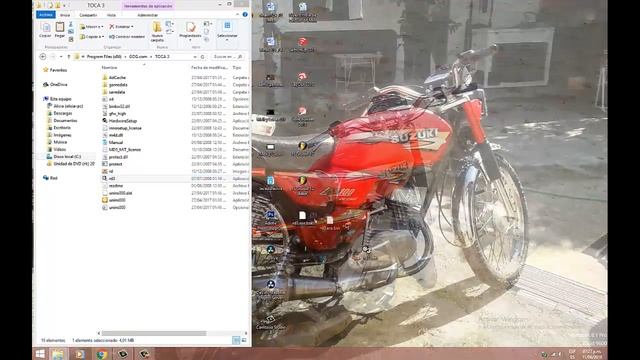Switch to details view icon in status bar
The height and width of the screenshot is (360, 640).
(236, 340)
